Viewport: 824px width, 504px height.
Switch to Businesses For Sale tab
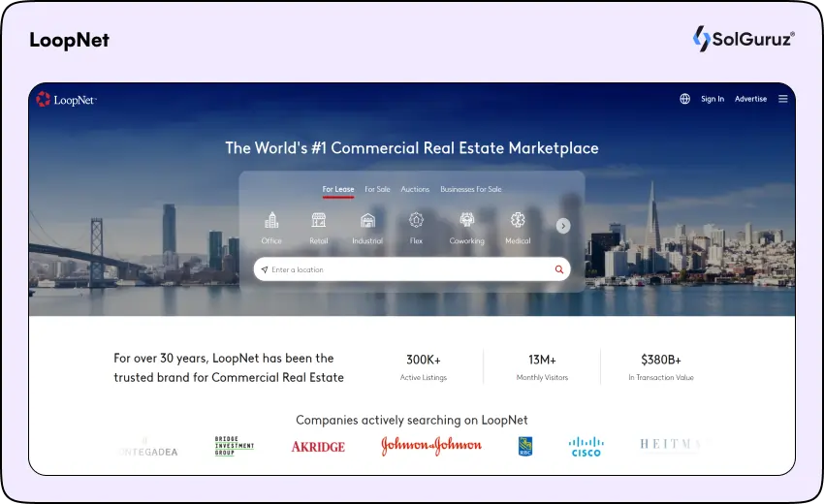(x=471, y=189)
